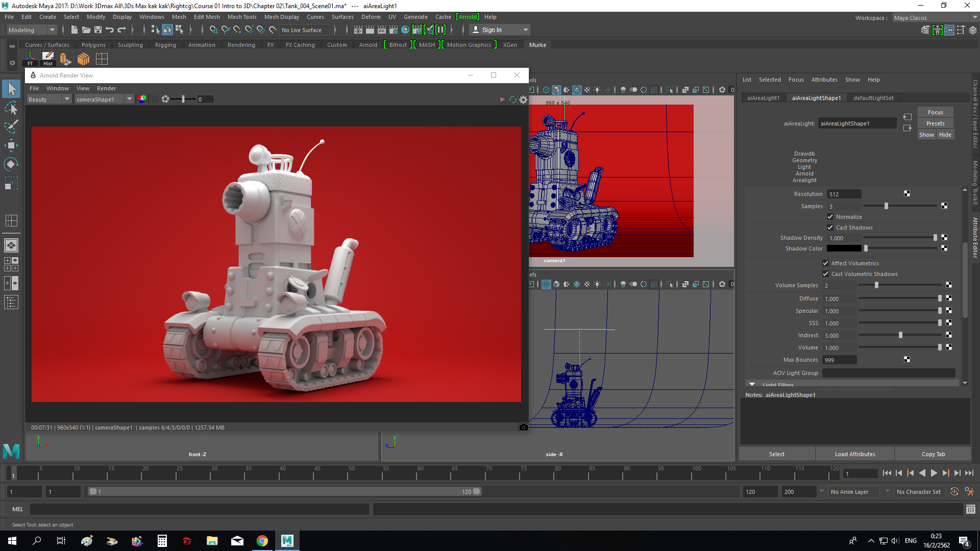This screenshot has height=551, width=980.
Task: Open Arnold Render View settings gear
Action: coord(523,99)
